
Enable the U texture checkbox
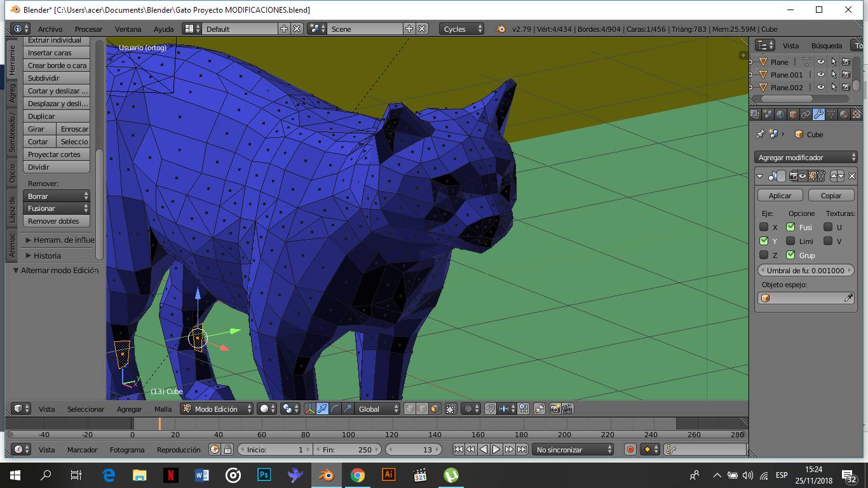(828, 227)
